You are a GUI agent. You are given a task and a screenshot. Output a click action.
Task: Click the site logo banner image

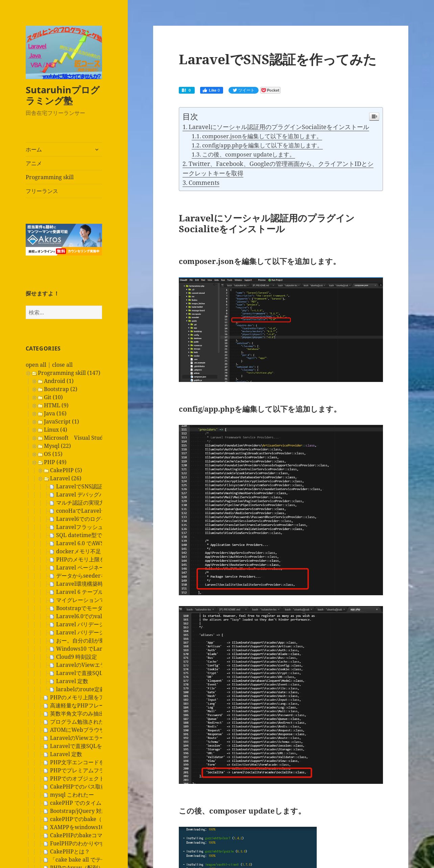pos(64,52)
